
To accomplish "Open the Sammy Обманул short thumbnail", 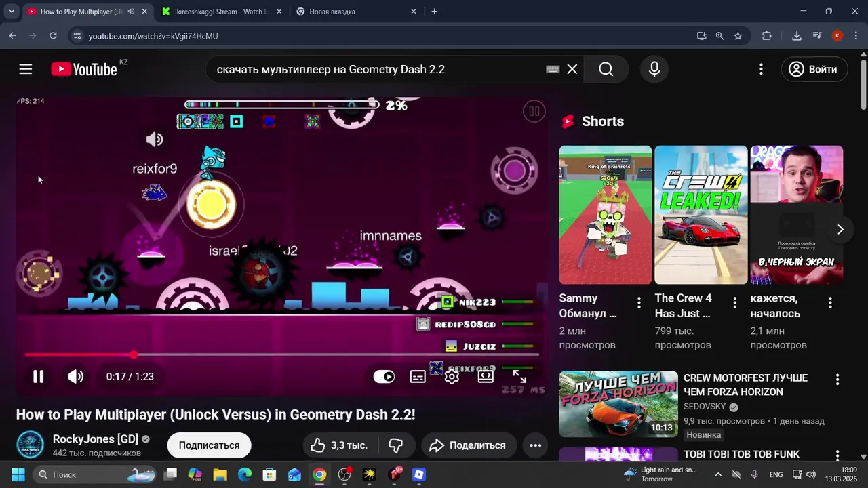I will tap(605, 215).
